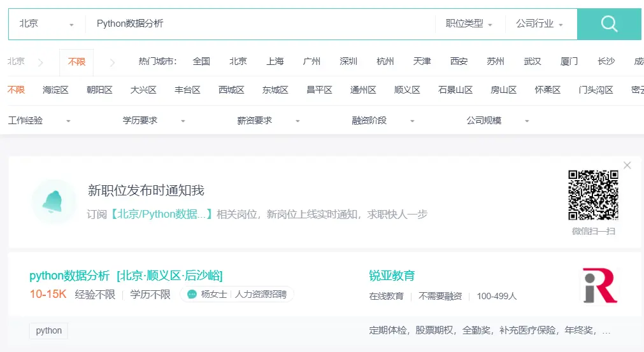Filter by 东城区 district
The height and width of the screenshot is (352, 644).
coord(275,90)
